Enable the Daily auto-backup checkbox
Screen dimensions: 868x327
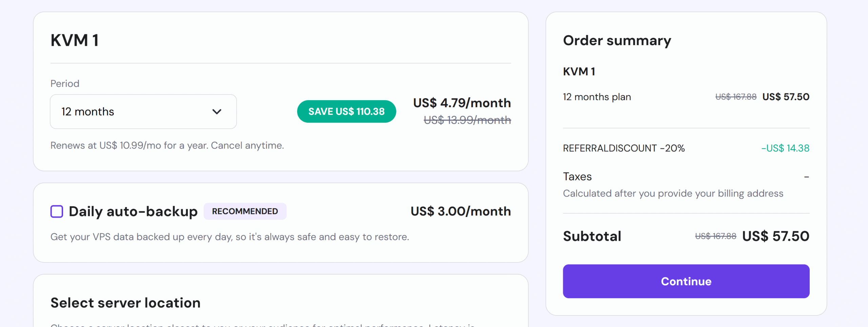point(57,211)
